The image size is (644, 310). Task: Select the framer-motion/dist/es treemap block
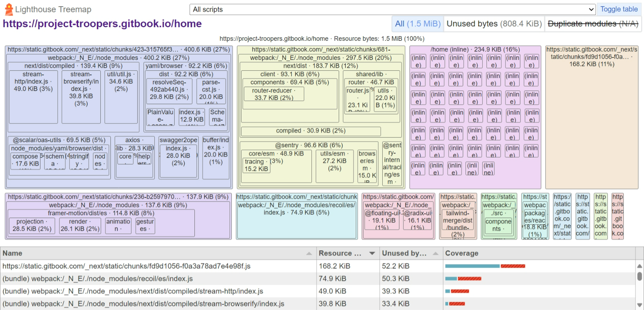pos(101,213)
